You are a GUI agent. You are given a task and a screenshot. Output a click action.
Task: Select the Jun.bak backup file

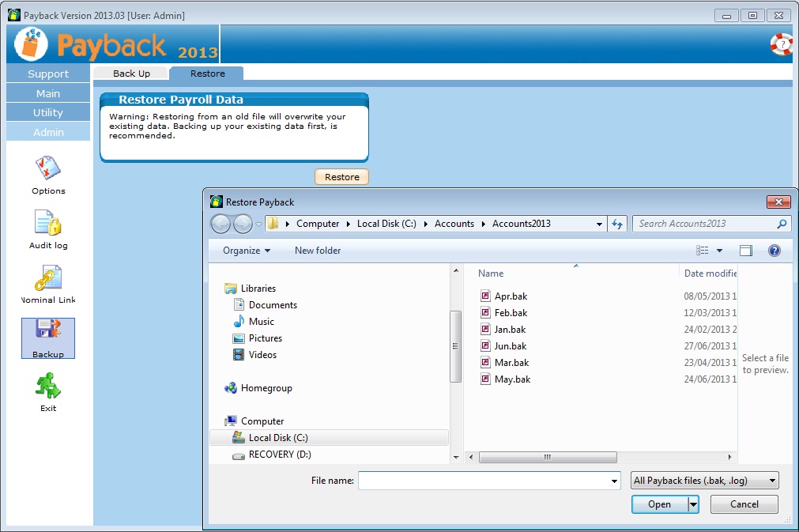tap(510, 346)
